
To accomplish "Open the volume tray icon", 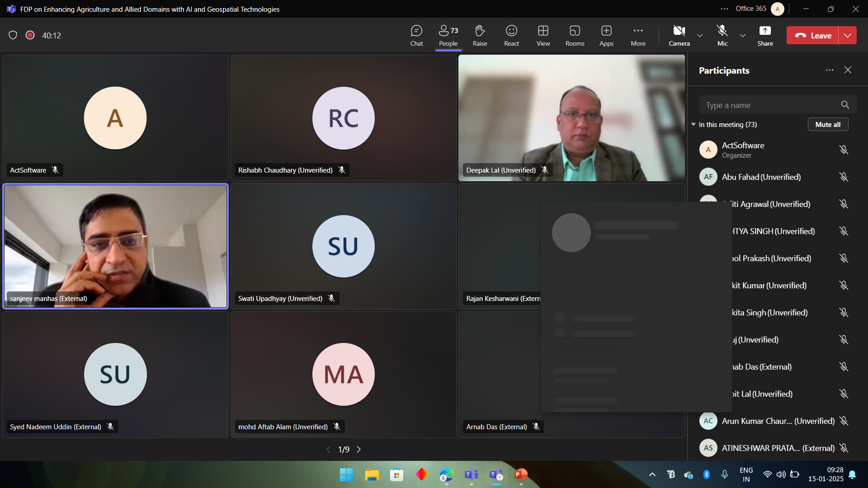I will pos(781,474).
